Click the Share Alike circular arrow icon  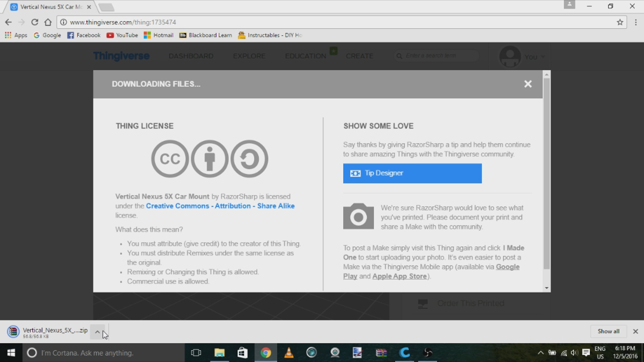pyautogui.click(x=249, y=159)
